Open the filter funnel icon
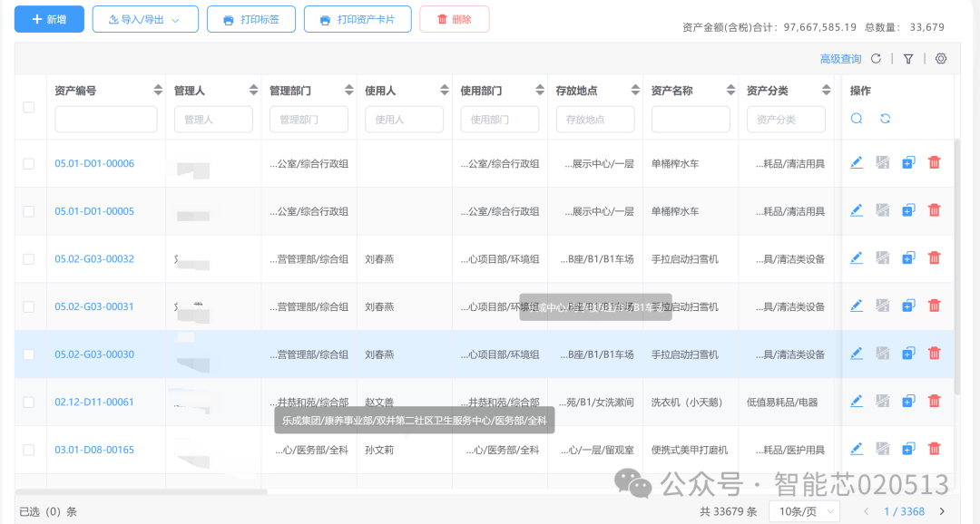Viewport: 980px width, 524px height. [908, 59]
